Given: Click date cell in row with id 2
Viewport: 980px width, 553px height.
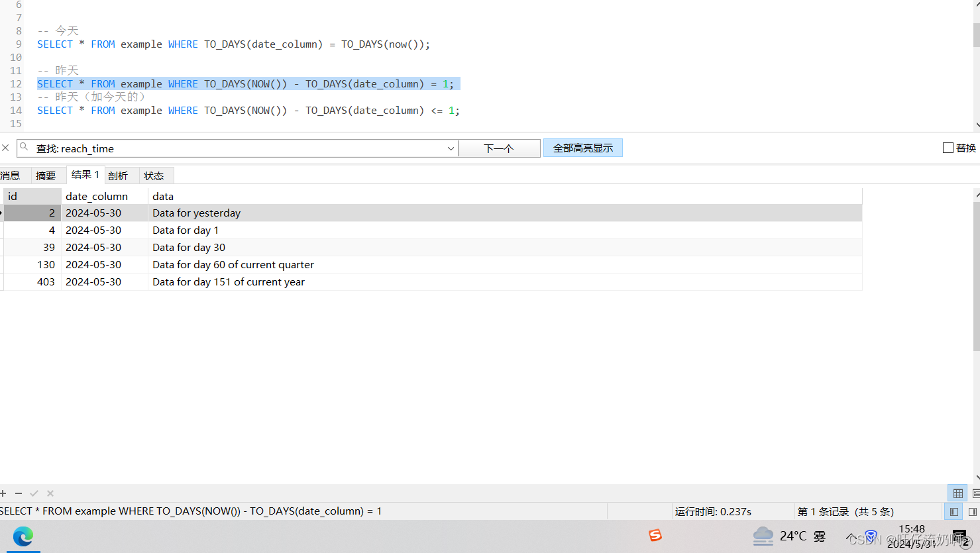Looking at the screenshot, I should (105, 213).
